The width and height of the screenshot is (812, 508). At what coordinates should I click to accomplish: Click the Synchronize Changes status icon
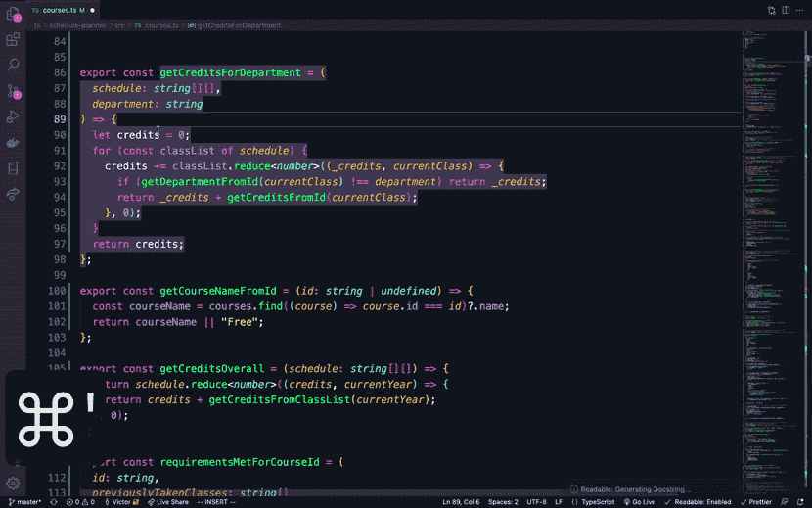pos(54,502)
